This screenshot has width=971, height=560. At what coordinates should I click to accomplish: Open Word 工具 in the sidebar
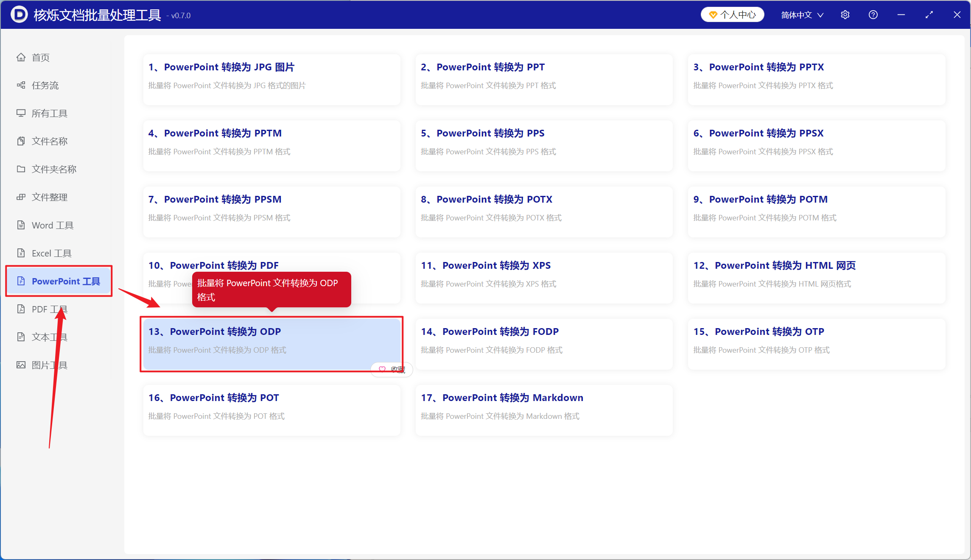[x=59, y=225]
